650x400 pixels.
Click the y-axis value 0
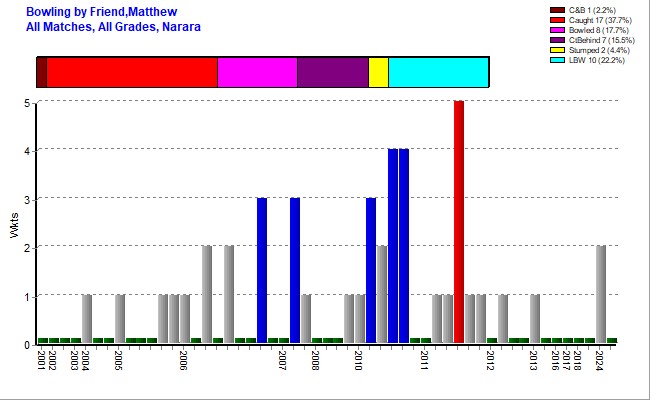coord(27,345)
